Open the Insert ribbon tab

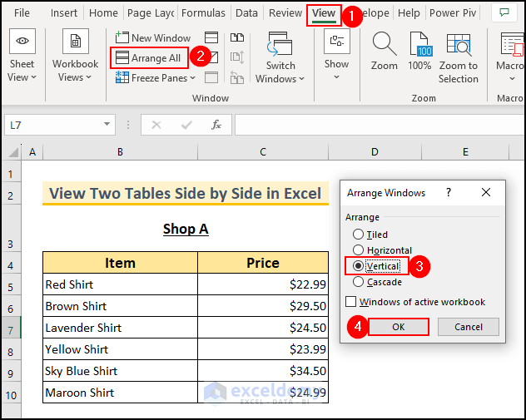[64, 13]
